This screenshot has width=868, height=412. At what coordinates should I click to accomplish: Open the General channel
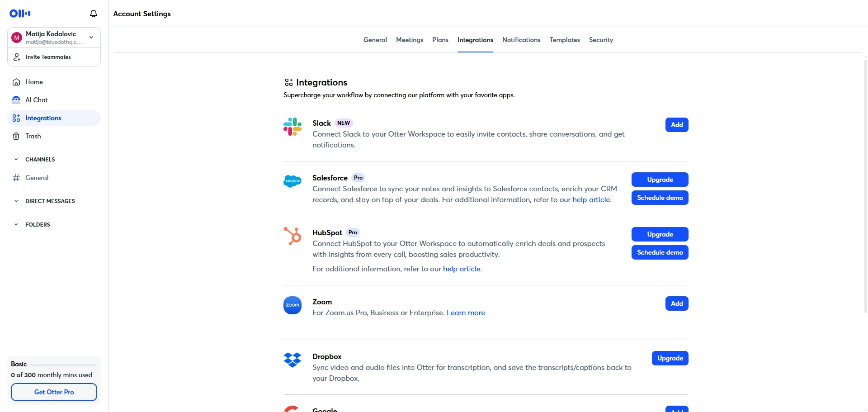[x=54, y=178]
